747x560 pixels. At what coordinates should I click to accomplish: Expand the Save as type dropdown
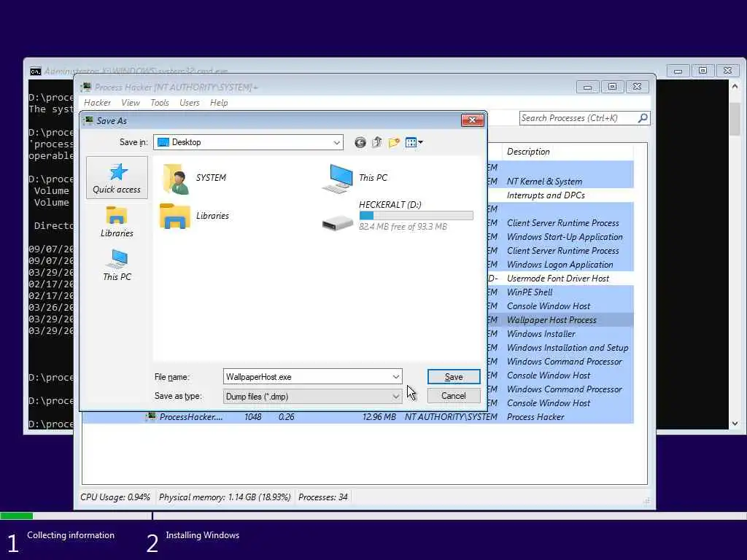click(x=396, y=396)
